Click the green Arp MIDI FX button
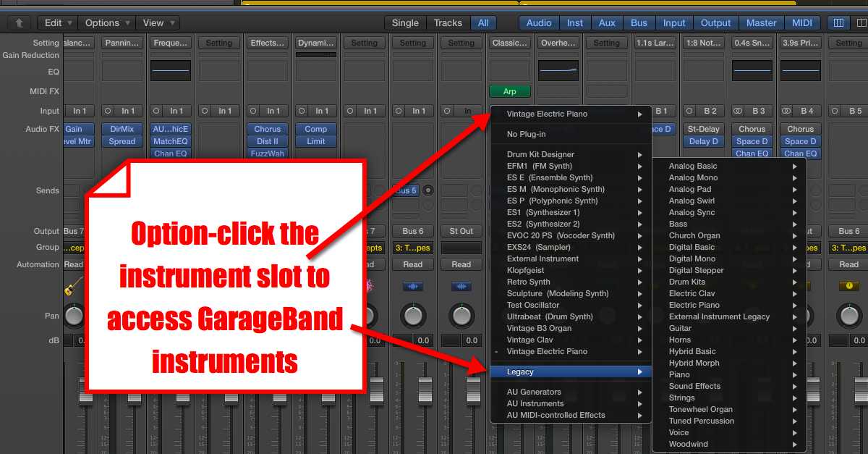 509,91
